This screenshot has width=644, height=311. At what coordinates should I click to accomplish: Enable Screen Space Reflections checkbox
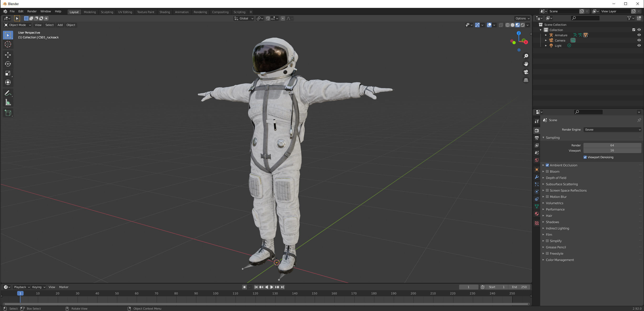547,190
